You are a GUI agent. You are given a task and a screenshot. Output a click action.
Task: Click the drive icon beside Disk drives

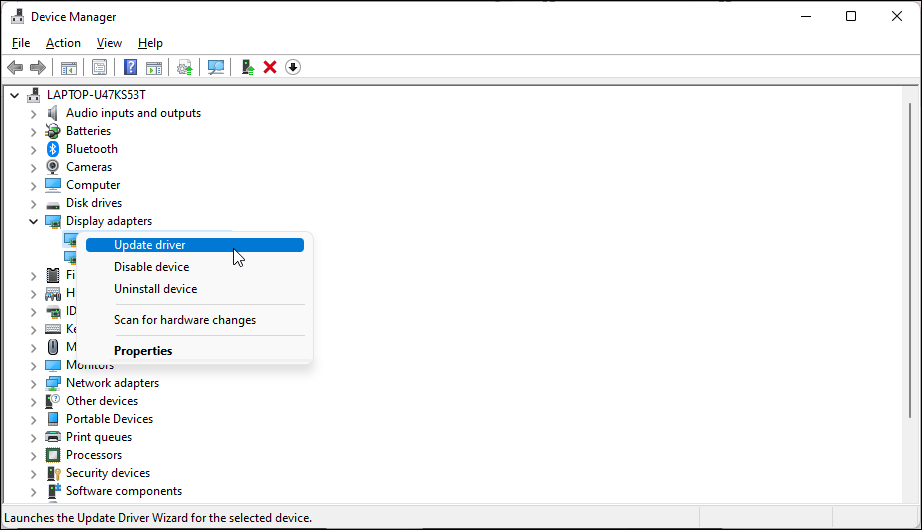(x=53, y=204)
